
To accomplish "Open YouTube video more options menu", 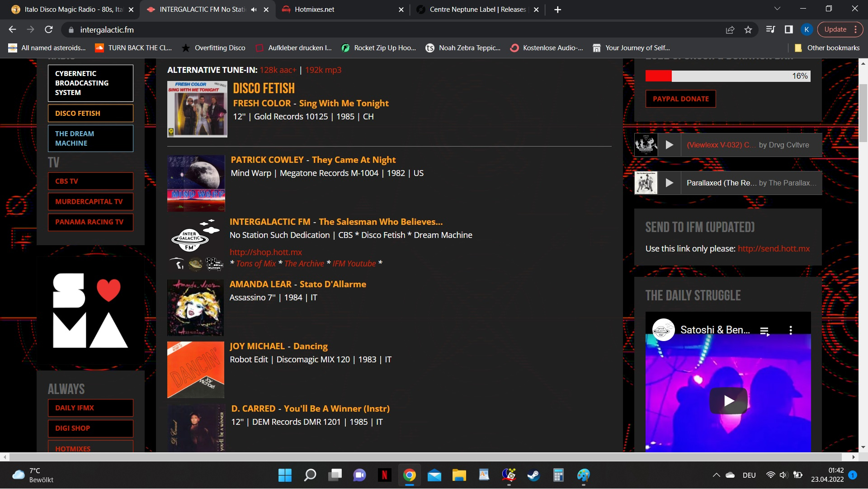I will 790,330.
